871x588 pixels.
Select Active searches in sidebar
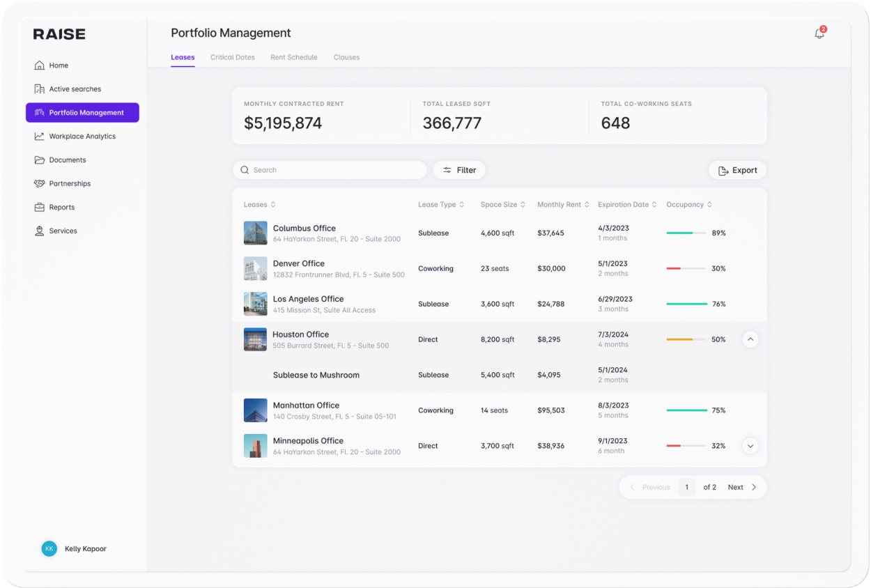82,89
